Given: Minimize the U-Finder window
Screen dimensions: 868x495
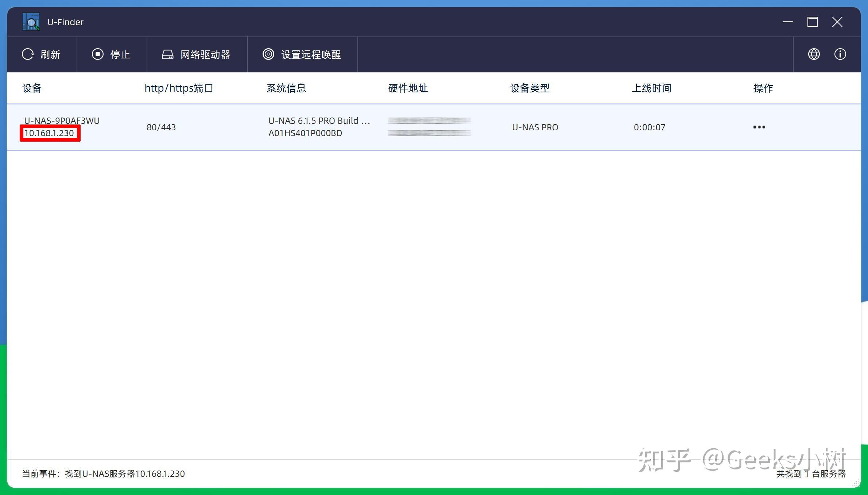Looking at the screenshot, I should pos(787,22).
